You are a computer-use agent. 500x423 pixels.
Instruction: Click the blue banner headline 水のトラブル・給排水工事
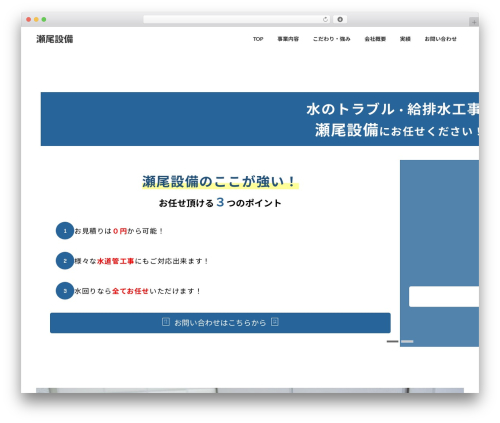click(393, 109)
